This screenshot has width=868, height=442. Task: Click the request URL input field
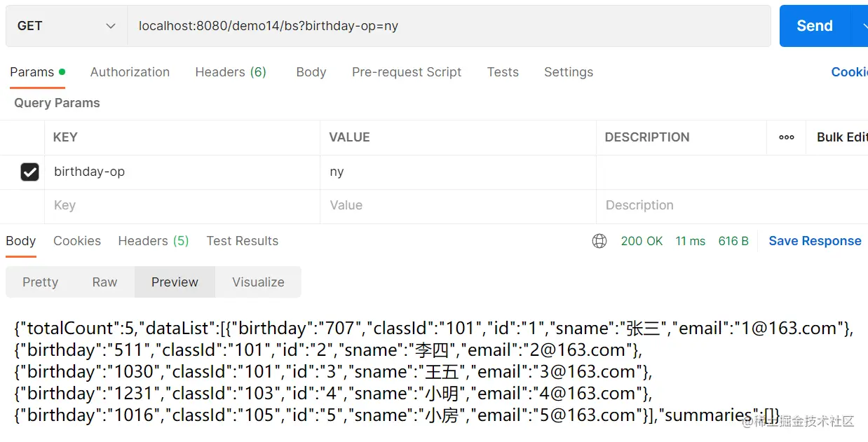(449, 26)
